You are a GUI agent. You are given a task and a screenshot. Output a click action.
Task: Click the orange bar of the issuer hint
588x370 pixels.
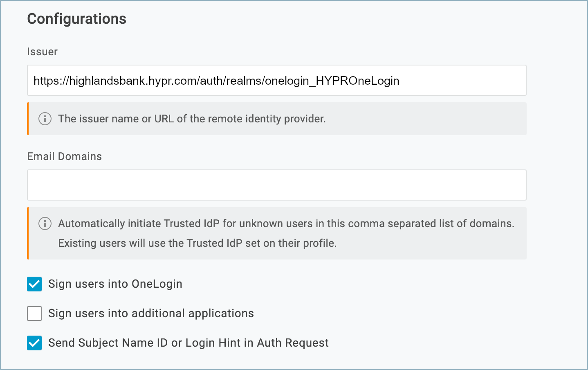coord(28,119)
